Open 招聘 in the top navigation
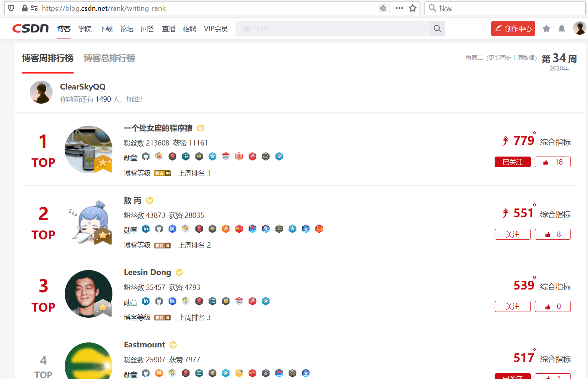The width and height of the screenshot is (588, 379). pos(190,29)
